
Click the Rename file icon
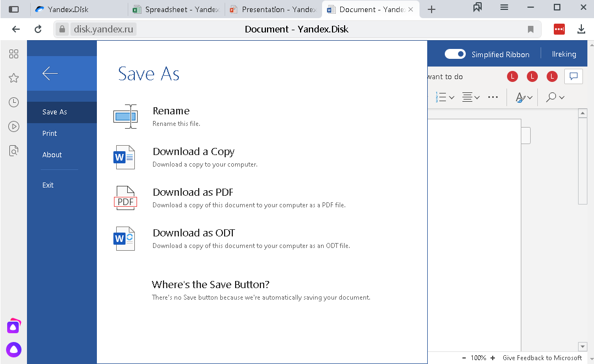[x=126, y=117]
